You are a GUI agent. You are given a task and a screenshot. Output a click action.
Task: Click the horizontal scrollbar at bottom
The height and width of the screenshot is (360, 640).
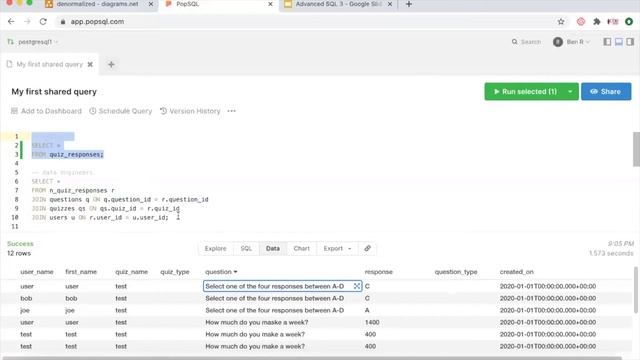click(x=312, y=358)
